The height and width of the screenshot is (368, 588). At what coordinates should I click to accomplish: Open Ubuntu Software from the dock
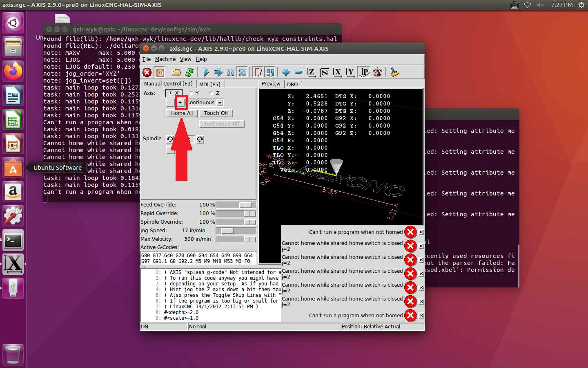click(13, 168)
